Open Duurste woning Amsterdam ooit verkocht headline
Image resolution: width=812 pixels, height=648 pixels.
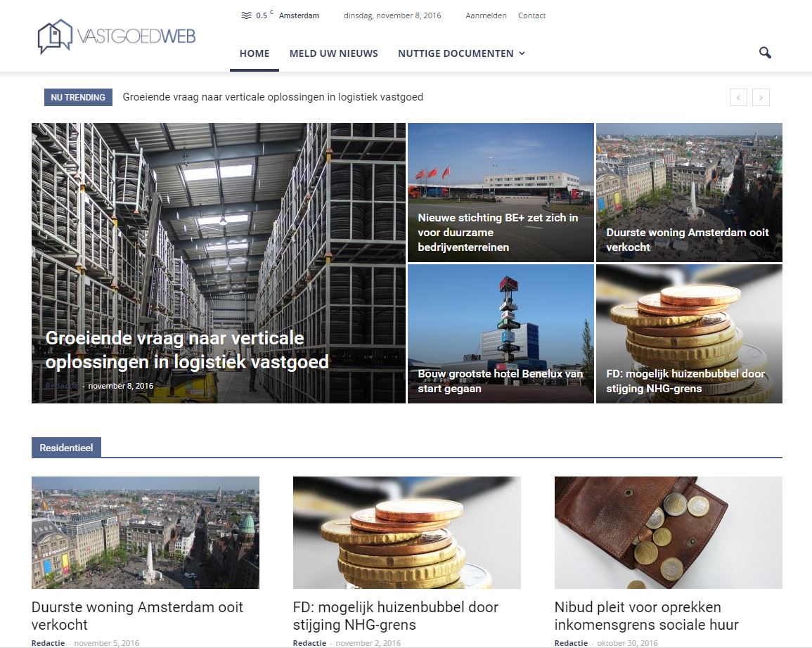point(137,616)
